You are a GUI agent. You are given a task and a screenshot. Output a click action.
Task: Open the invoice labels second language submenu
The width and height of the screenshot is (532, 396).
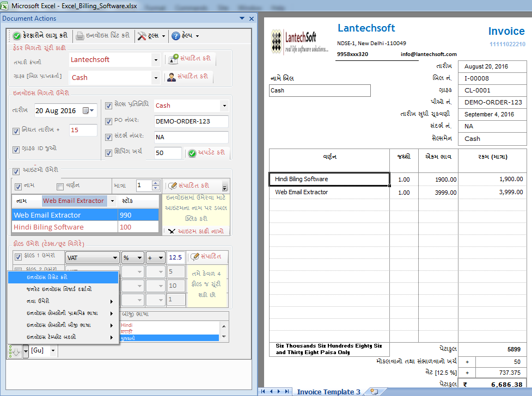click(64, 325)
